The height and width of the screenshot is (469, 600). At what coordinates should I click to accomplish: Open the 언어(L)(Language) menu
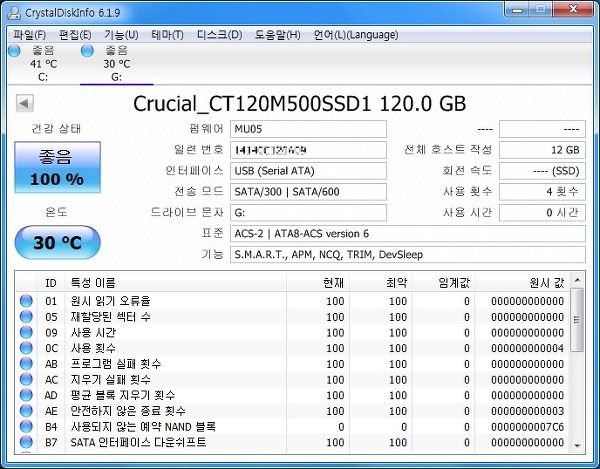point(356,35)
